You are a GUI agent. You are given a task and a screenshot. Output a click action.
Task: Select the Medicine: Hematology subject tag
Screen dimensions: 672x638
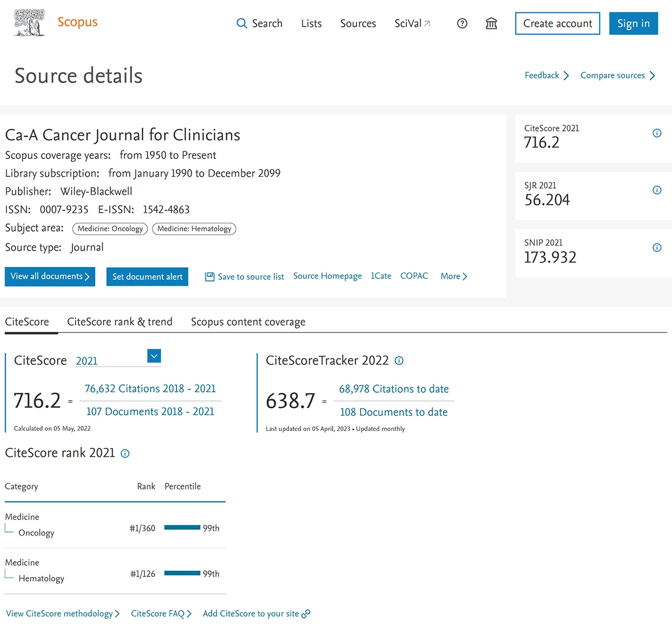194,228
